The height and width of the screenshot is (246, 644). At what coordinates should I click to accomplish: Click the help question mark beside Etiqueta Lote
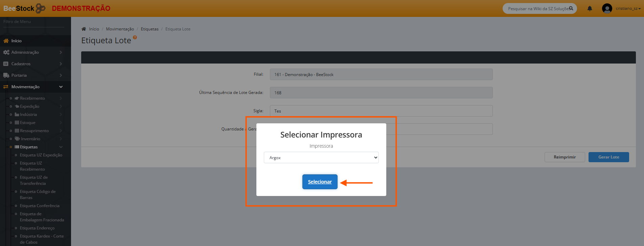135,38
